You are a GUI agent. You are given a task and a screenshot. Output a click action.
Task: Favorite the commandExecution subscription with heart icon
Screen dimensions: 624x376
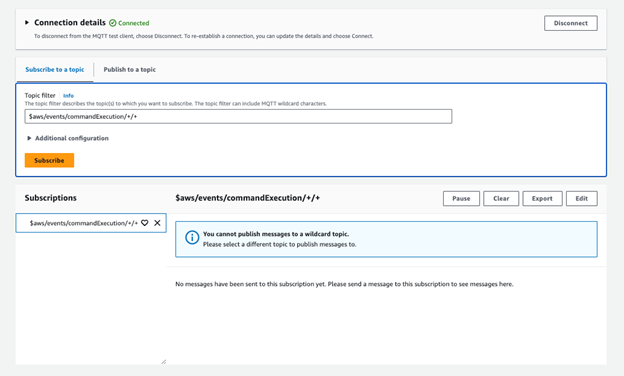pos(145,223)
